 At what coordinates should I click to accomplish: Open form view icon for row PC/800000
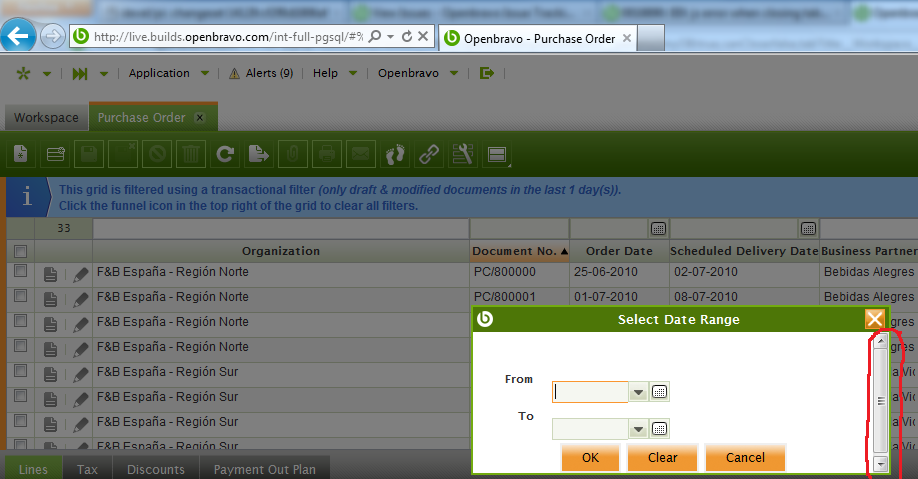coord(50,274)
